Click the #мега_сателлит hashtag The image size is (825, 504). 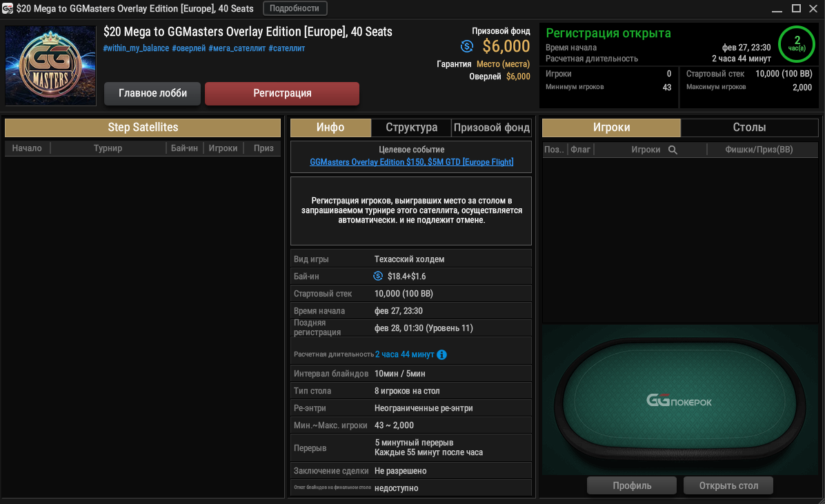click(237, 48)
